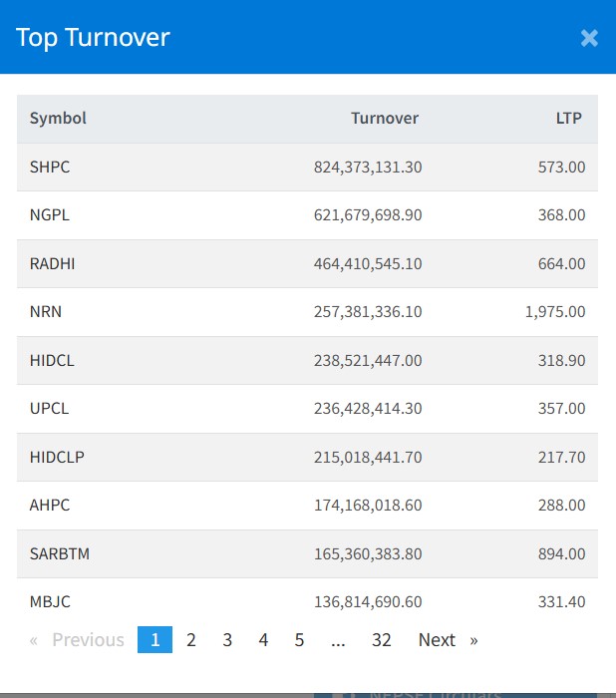616x698 pixels.
Task: Open page 3 of the turnover list
Action: pyautogui.click(x=227, y=640)
